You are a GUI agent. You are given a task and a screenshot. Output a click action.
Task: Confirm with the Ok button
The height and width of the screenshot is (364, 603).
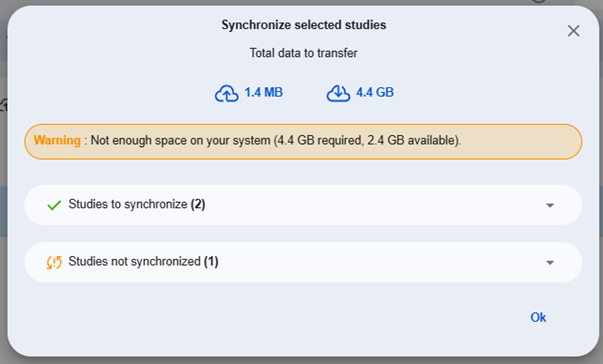[538, 317]
